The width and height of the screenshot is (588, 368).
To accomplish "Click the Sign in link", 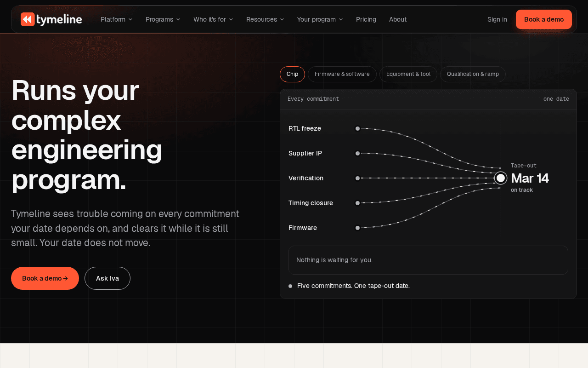I will click(x=497, y=19).
